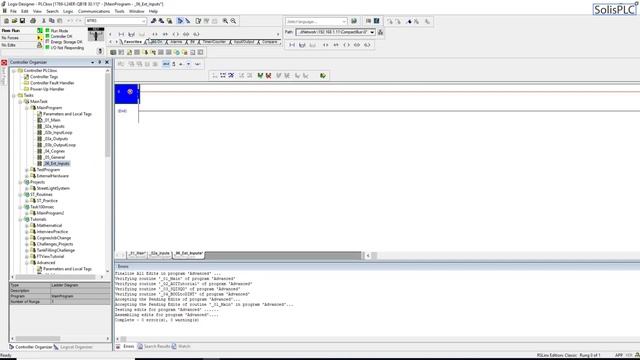Image resolution: width=640 pixels, height=360 pixels.
Task: Click Finalize All Edits green icon
Action: point(323,76)
